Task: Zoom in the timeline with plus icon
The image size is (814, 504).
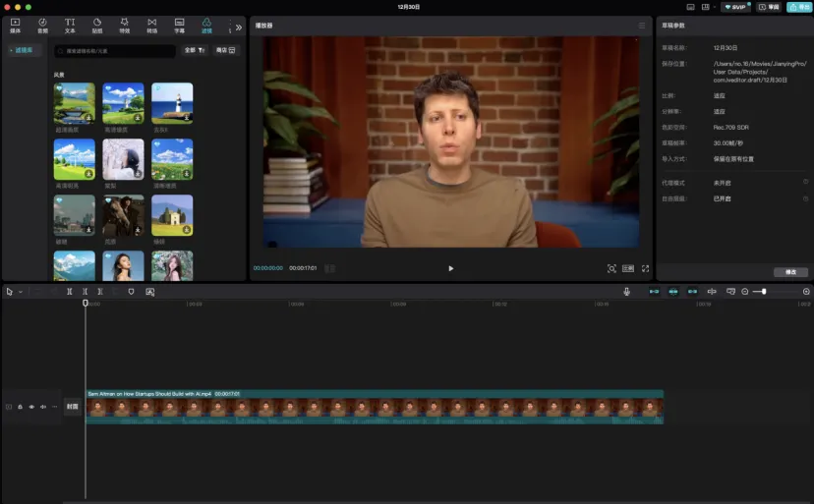Action: click(806, 292)
